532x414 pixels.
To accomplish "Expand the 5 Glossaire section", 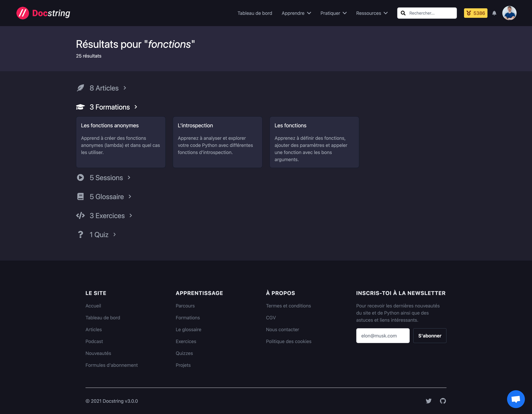I will tap(107, 196).
